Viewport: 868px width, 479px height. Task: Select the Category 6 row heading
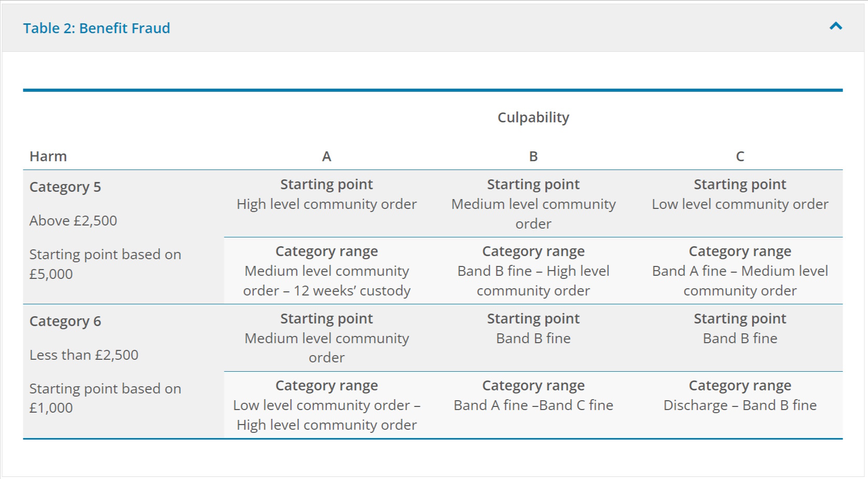tap(65, 321)
